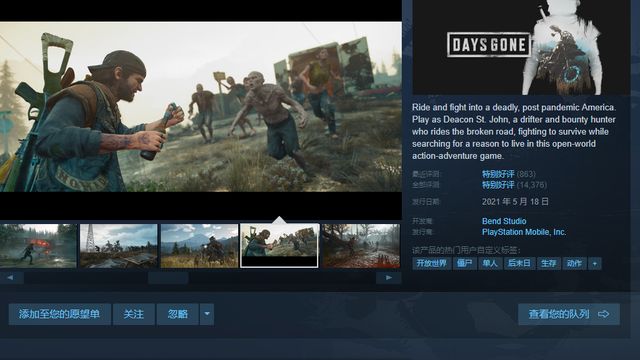
Task: Select the motorcycle in field thumbnail
Action: tap(199, 246)
